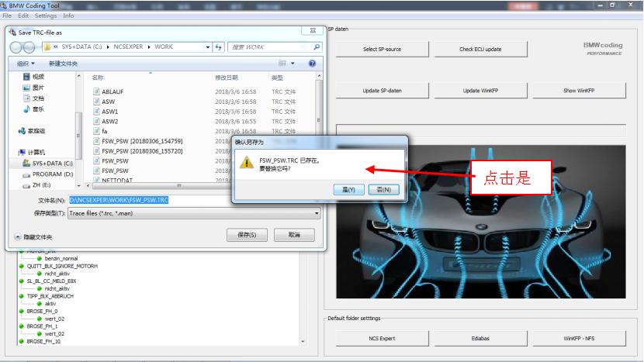Open the Info menu
644x362 pixels.
tap(68, 16)
